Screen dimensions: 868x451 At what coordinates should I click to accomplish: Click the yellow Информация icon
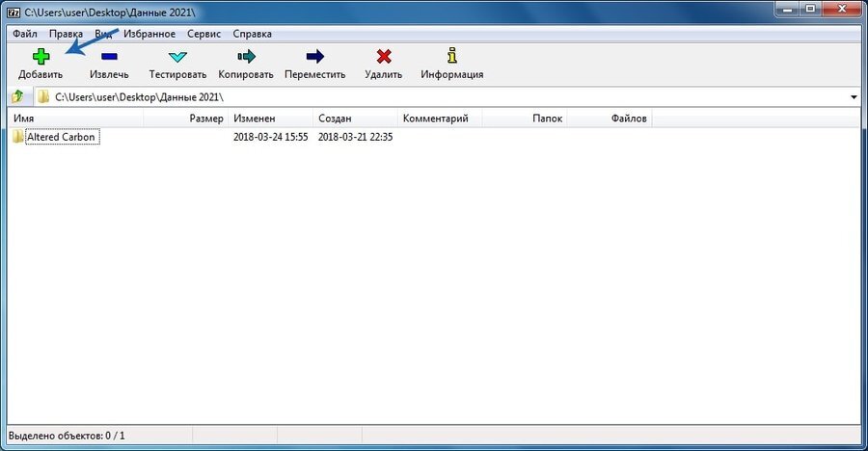point(451,55)
